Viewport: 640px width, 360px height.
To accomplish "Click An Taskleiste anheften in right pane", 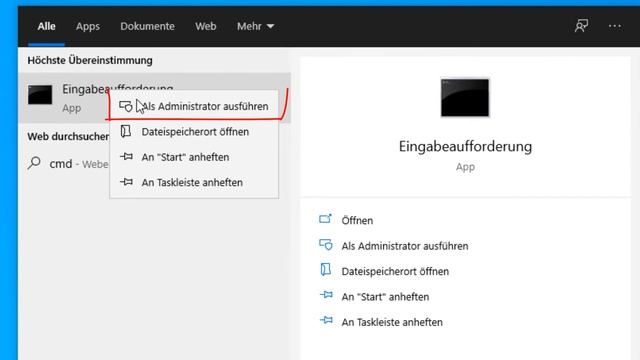I will coord(392,322).
